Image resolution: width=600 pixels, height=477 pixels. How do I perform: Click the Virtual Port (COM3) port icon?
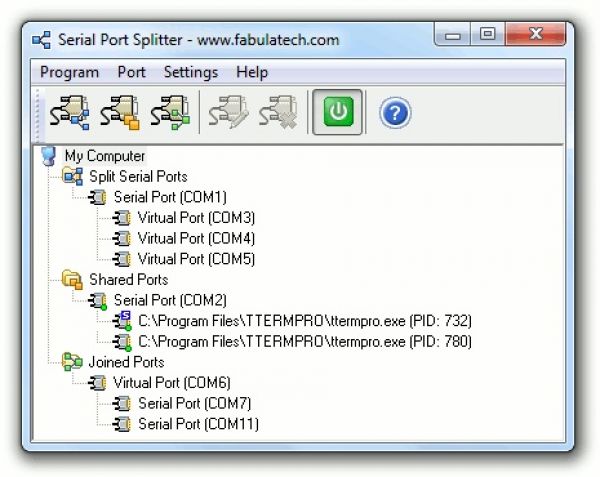[x=122, y=218]
